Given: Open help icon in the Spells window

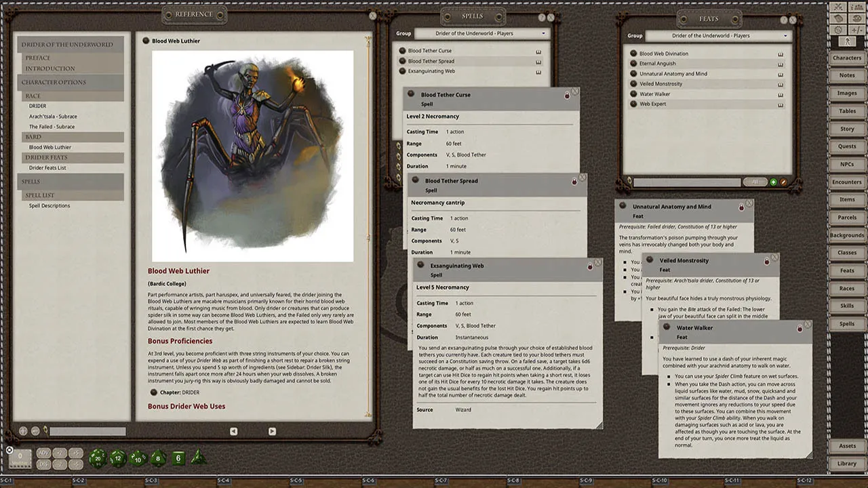Looking at the screenshot, I should pyautogui.click(x=542, y=17).
